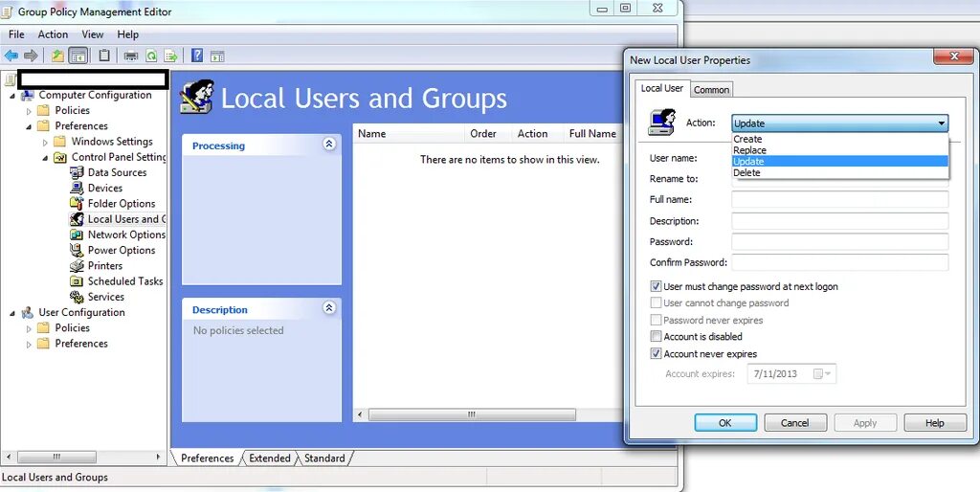Select Services node in the tree
980x492 pixels.
pos(105,297)
